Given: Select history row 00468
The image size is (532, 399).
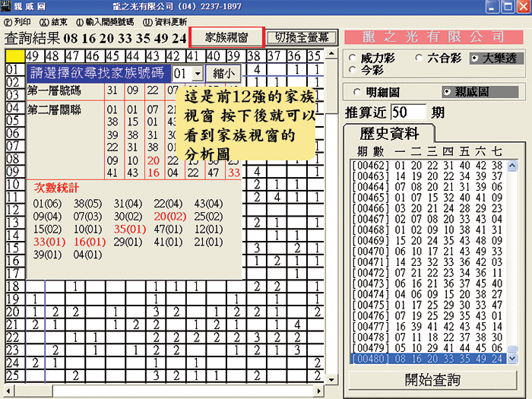Looking at the screenshot, I should [x=428, y=230].
